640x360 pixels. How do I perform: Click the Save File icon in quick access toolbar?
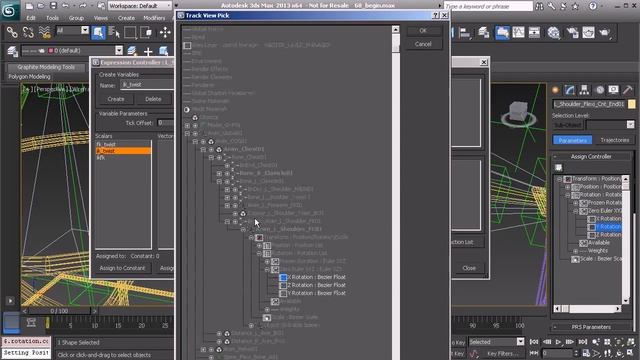pos(53,6)
